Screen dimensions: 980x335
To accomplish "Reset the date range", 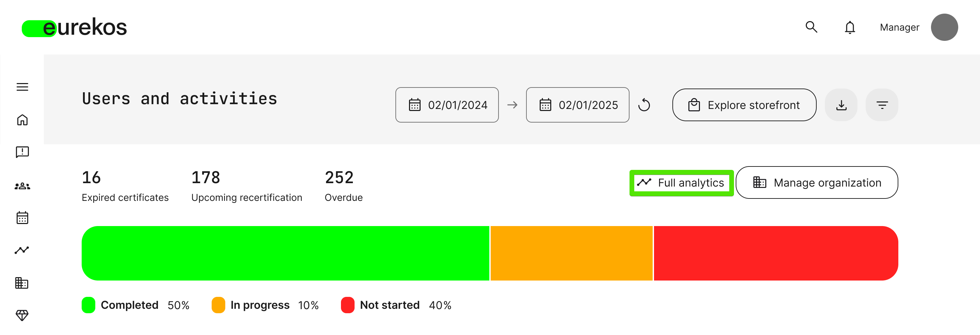I will 644,105.
